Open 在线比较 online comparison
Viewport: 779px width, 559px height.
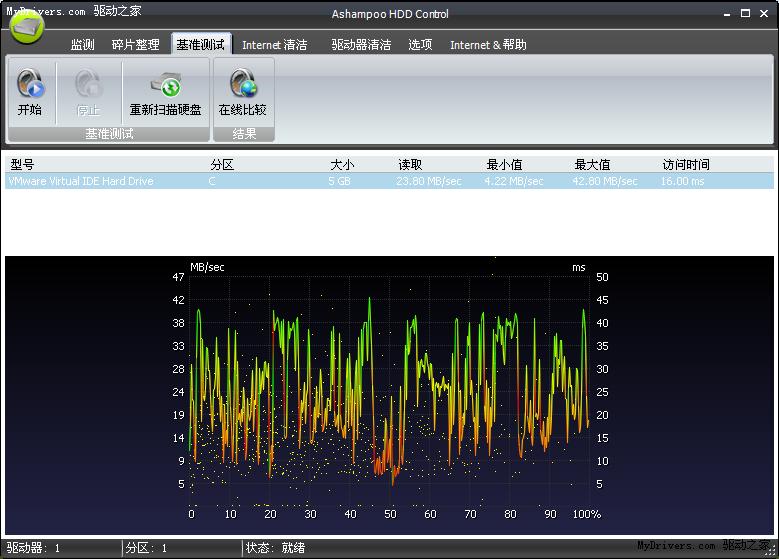[x=242, y=84]
